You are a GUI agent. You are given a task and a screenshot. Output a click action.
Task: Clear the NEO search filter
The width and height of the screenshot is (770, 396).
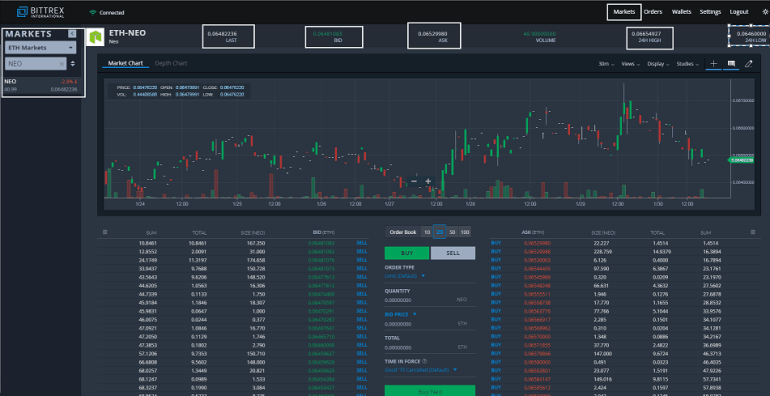[x=61, y=63]
